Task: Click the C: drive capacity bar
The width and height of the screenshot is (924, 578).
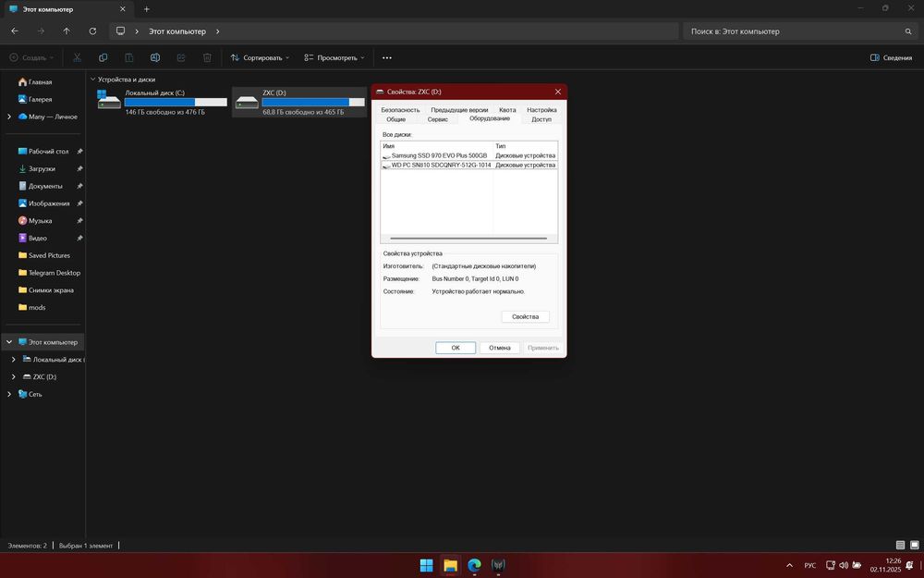Action: (176, 102)
